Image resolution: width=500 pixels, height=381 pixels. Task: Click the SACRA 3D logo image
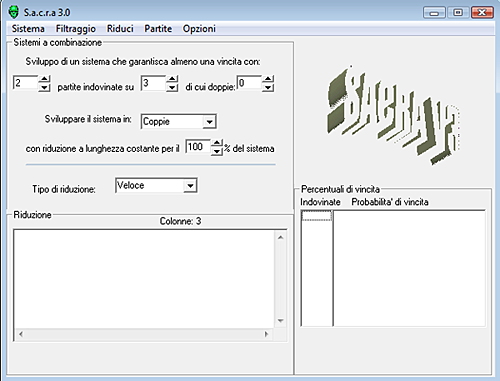click(x=394, y=115)
